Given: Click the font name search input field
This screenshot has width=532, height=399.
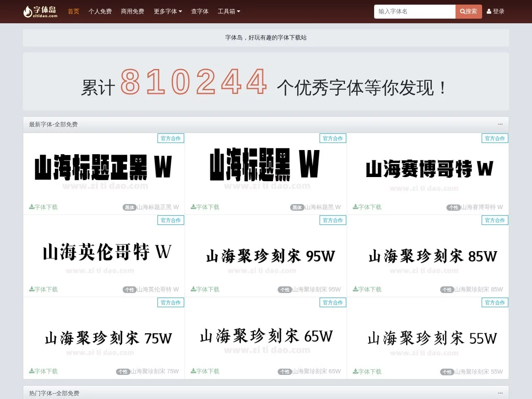Looking at the screenshot, I should (415, 12).
